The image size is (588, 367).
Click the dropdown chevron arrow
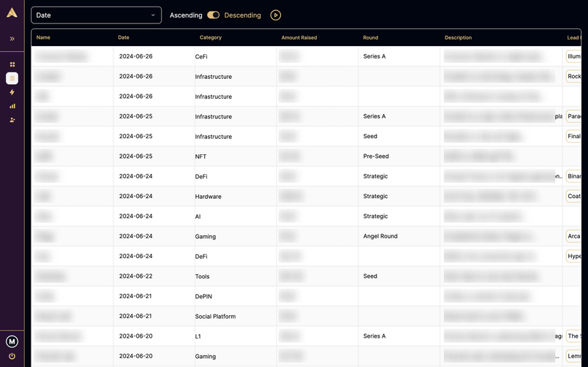153,15
